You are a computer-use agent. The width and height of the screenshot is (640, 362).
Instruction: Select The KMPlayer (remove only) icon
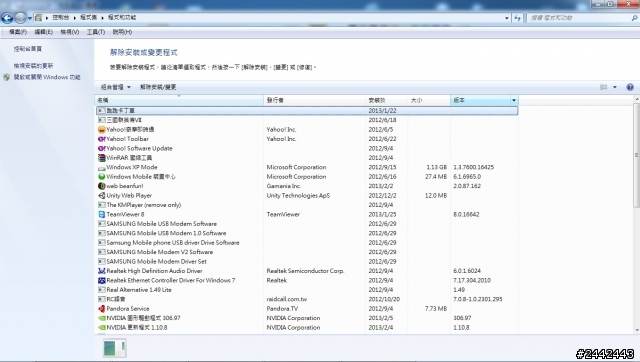(x=102, y=205)
